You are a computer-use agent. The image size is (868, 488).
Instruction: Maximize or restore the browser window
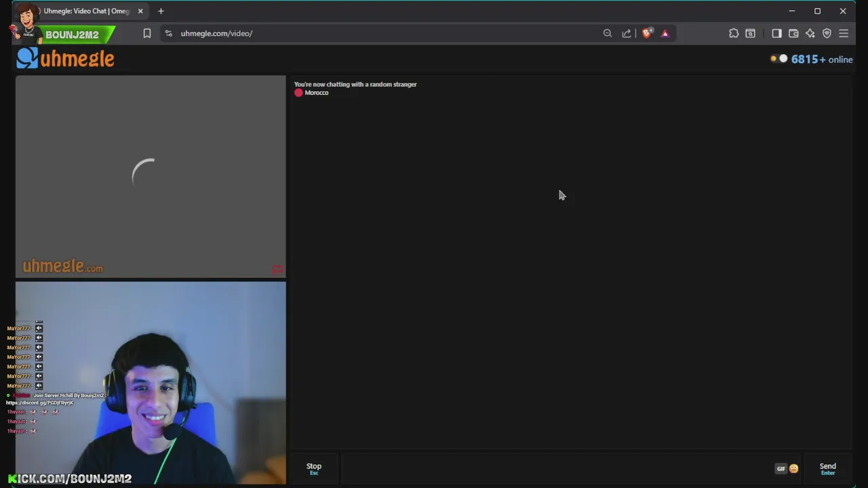pos(817,11)
